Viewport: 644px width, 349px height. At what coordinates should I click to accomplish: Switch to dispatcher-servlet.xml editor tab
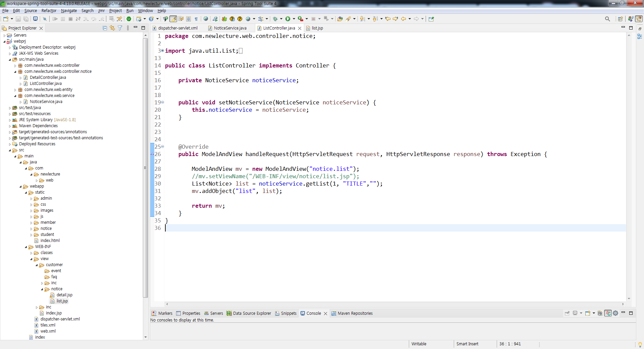click(175, 28)
